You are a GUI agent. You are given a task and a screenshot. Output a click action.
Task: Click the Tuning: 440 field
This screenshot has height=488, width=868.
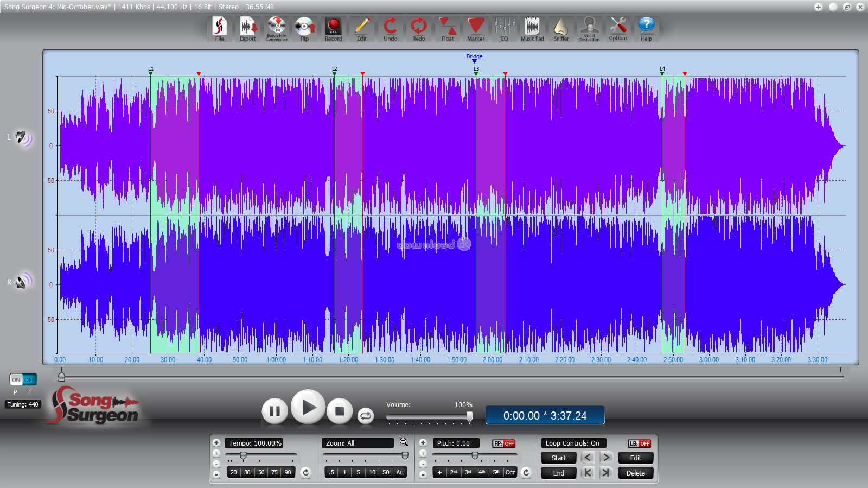coord(23,404)
